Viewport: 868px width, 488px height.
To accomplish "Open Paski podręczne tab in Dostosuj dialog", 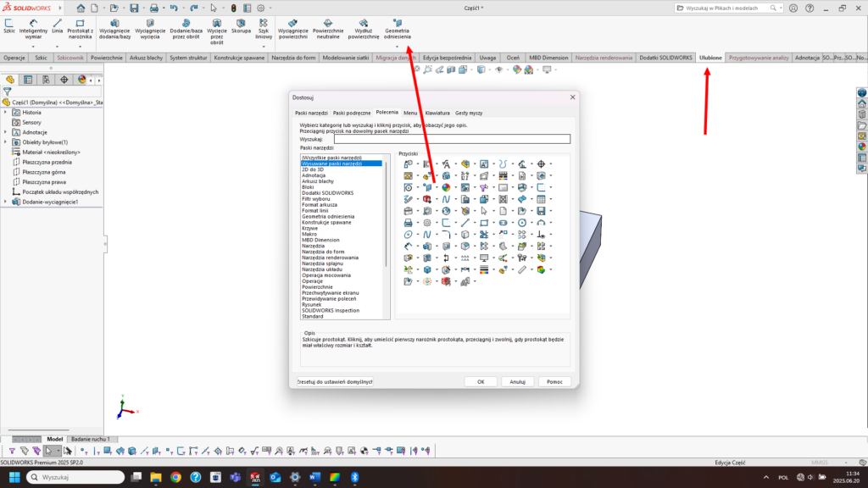I will 352,113.
